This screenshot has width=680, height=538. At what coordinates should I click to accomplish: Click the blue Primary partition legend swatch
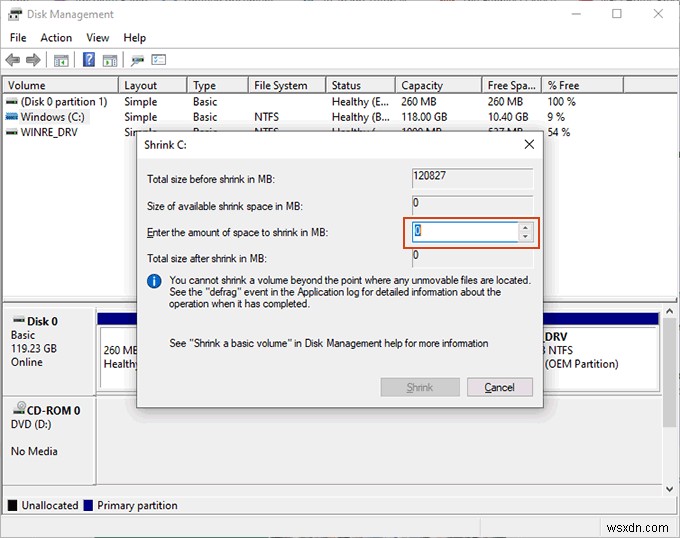click(88, 505)
